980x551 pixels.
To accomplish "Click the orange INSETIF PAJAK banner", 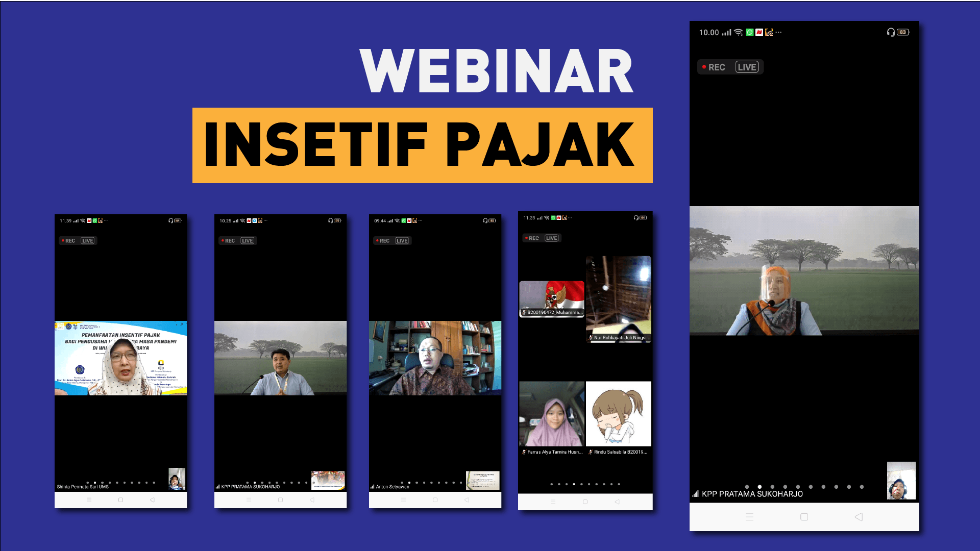I will coord(422,145).
